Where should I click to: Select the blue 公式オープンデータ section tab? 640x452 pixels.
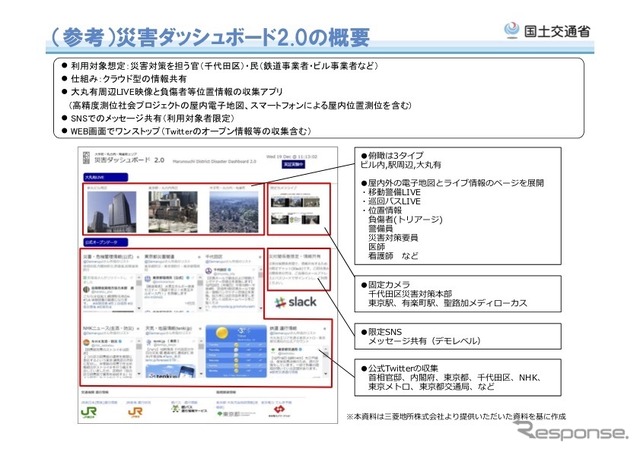click(x=106, y=242)
